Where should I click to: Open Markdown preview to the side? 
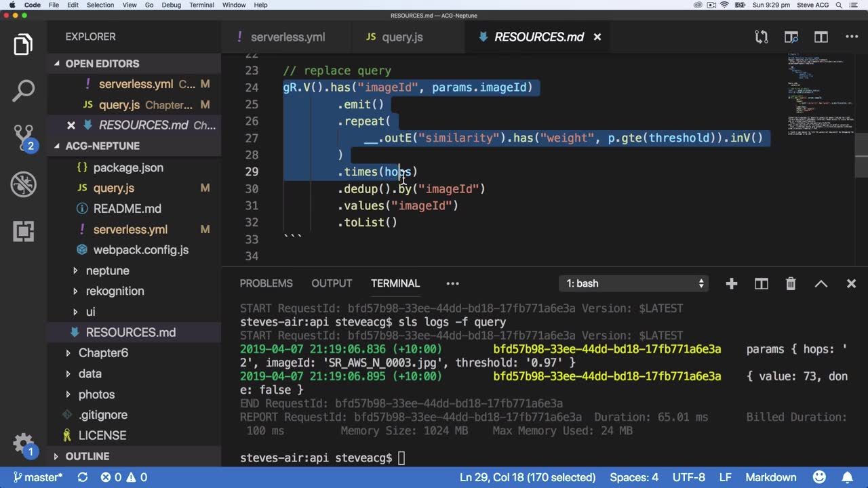point(791,37)
